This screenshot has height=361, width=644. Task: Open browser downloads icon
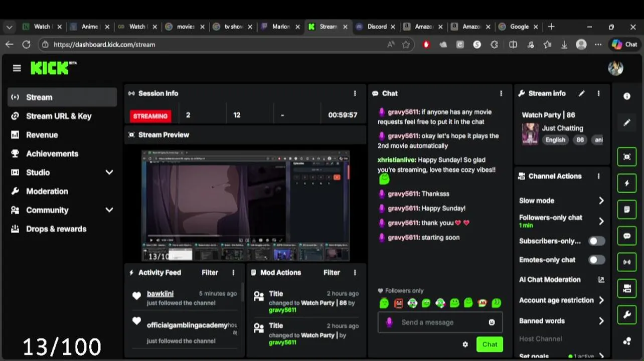pyautogui.click(x=564, y=45)
